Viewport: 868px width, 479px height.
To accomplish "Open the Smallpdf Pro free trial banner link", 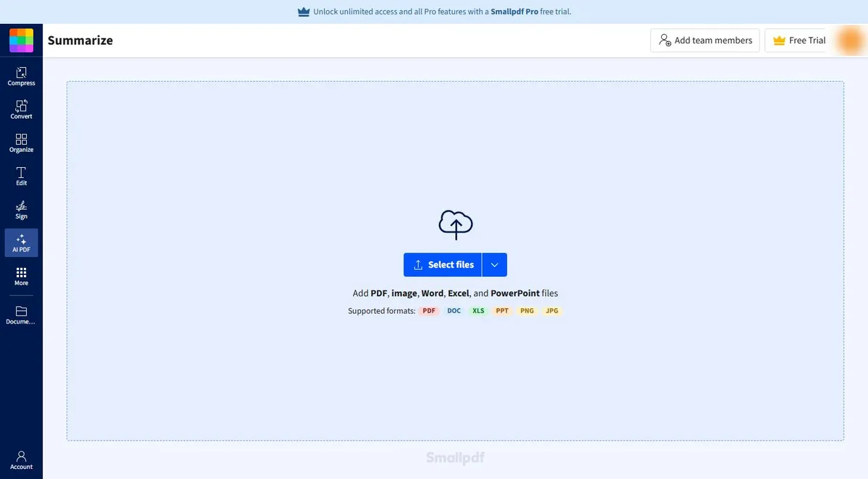I will 434,12.
